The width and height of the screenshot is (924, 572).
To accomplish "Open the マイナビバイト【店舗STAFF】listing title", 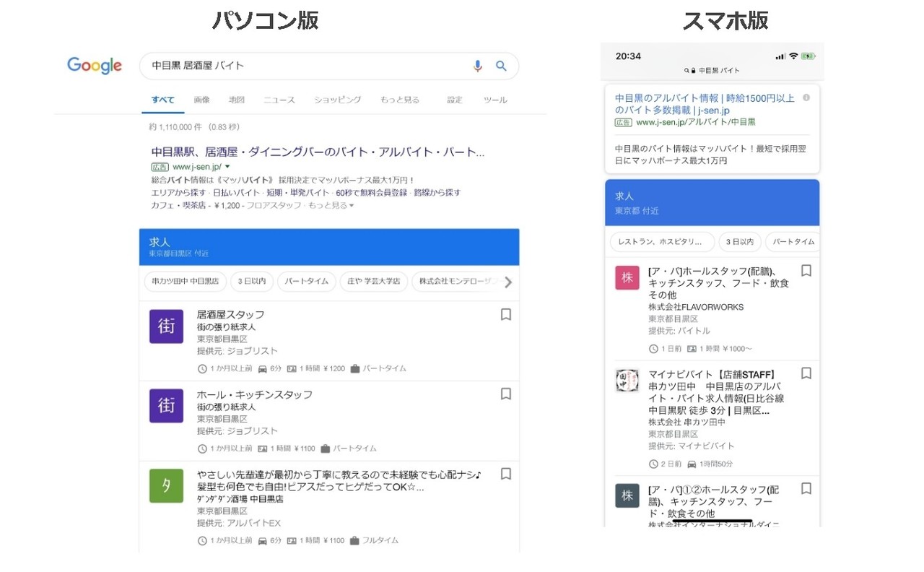I will [x=716, y=392].
